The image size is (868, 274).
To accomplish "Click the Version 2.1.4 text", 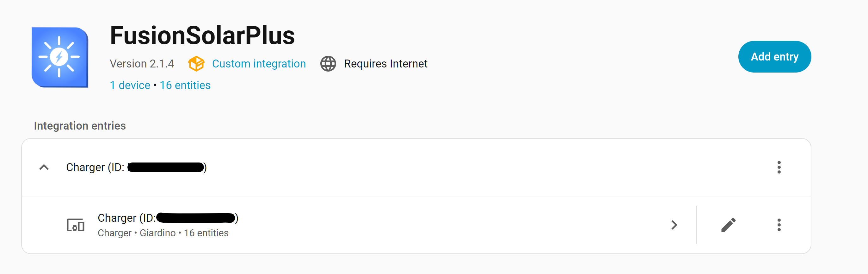I will point(142,64).
